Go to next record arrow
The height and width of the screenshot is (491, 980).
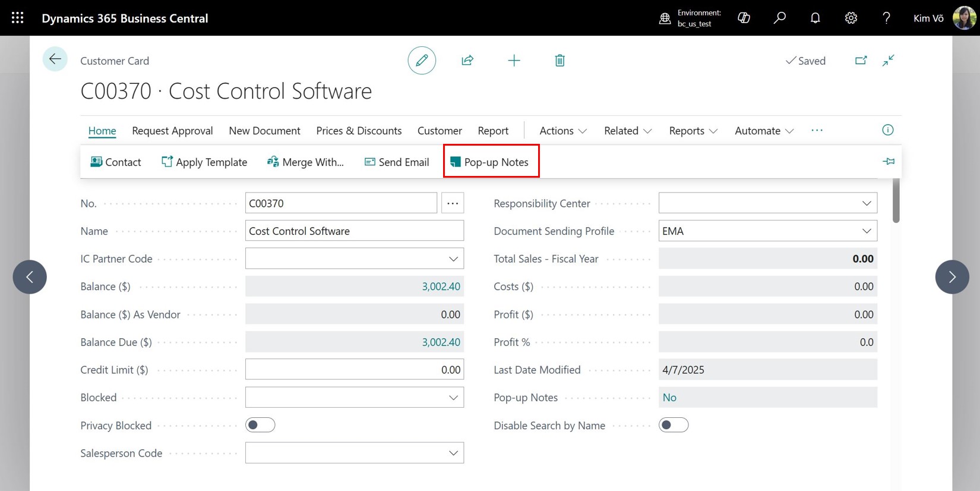tap(952, 277)
